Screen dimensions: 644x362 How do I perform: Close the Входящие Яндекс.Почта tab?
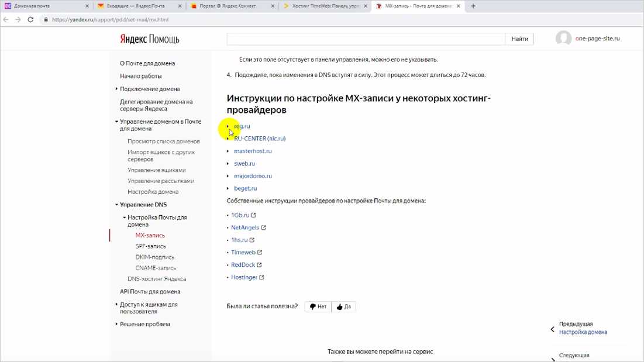(x=180, y=6)
